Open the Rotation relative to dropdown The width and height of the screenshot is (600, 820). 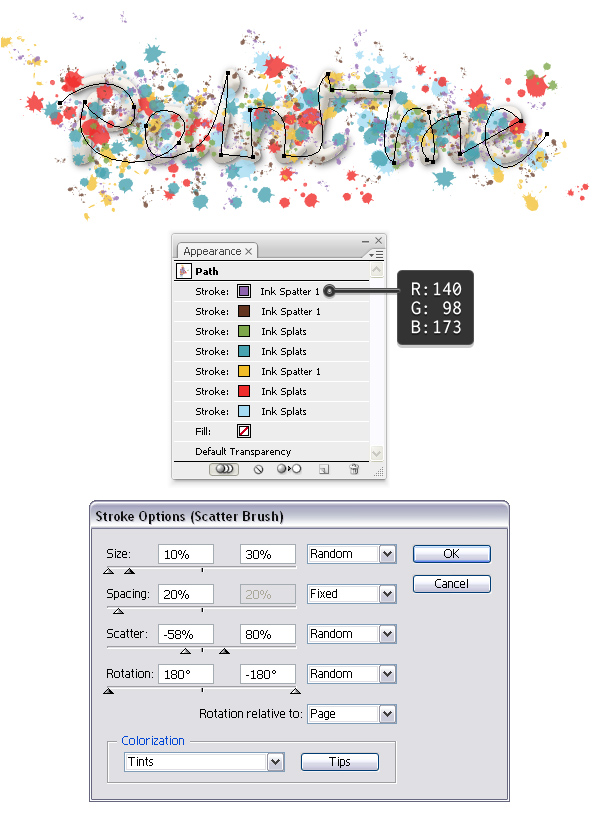(388, 714)
